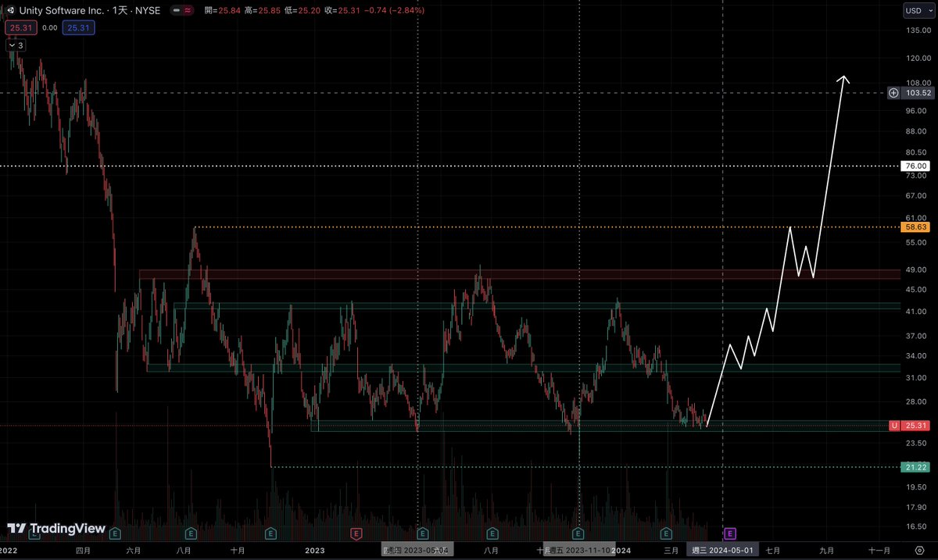Click the E earnings marker above 2023-11-10 label
This screenshot has height=560, width=938.
click(x=578, y=533)
